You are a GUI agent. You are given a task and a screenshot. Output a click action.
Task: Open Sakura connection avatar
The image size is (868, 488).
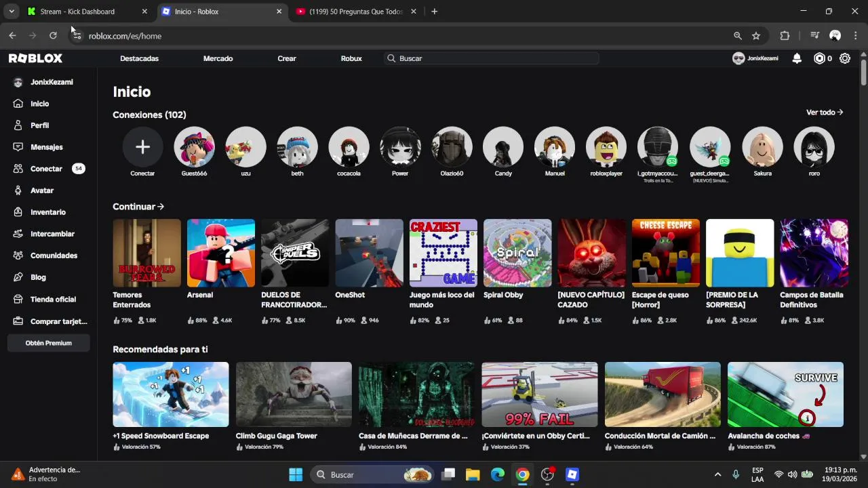coord(762,147)
